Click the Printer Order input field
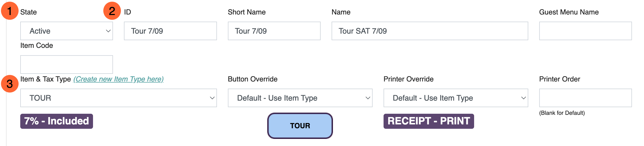Viewport: 644px width, 146px height. (x=585, y=98)
